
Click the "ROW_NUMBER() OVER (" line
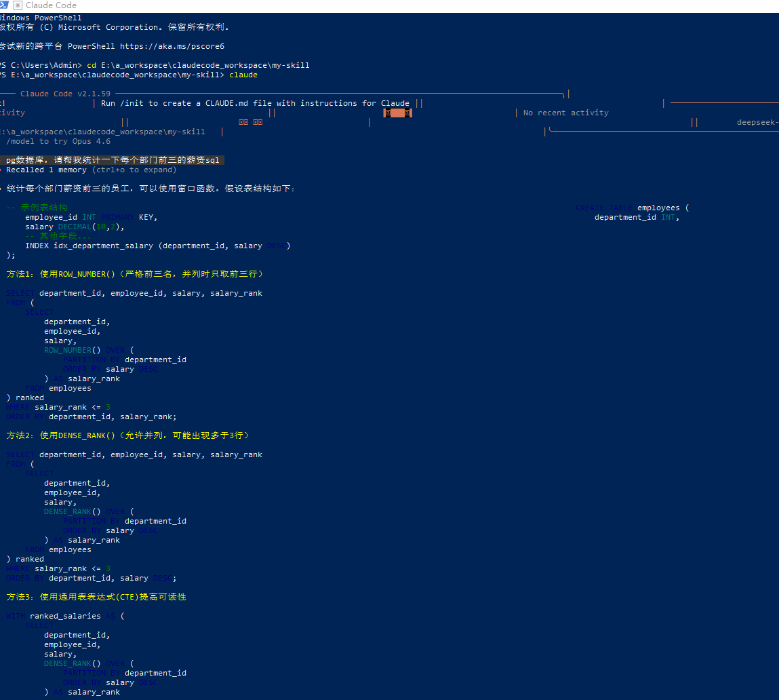[89, 351]
